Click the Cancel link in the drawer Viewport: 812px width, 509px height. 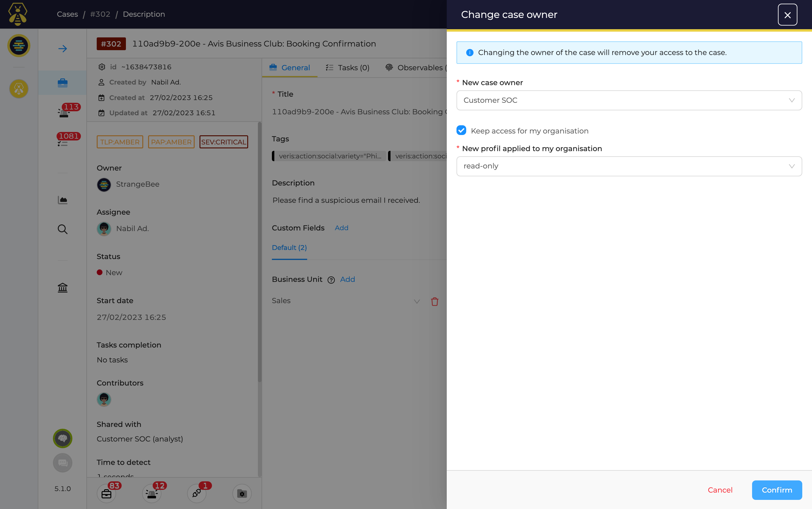720,490
